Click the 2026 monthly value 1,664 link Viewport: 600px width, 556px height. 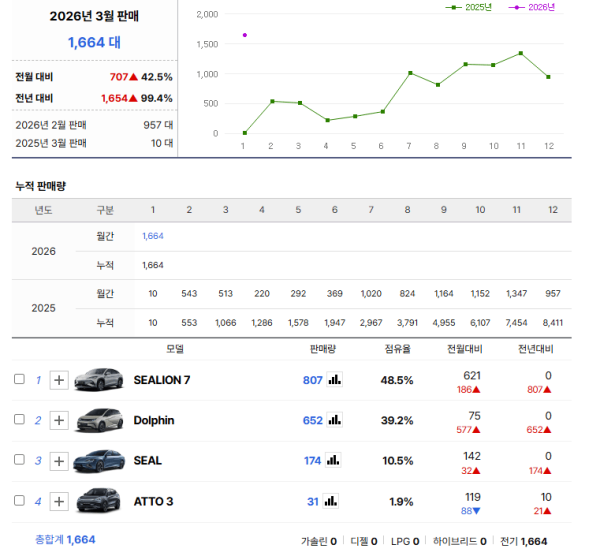tap(153, 236)
